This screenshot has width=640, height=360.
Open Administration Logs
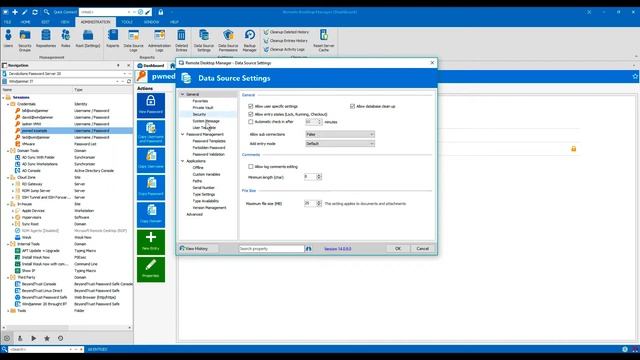point(159,40)
